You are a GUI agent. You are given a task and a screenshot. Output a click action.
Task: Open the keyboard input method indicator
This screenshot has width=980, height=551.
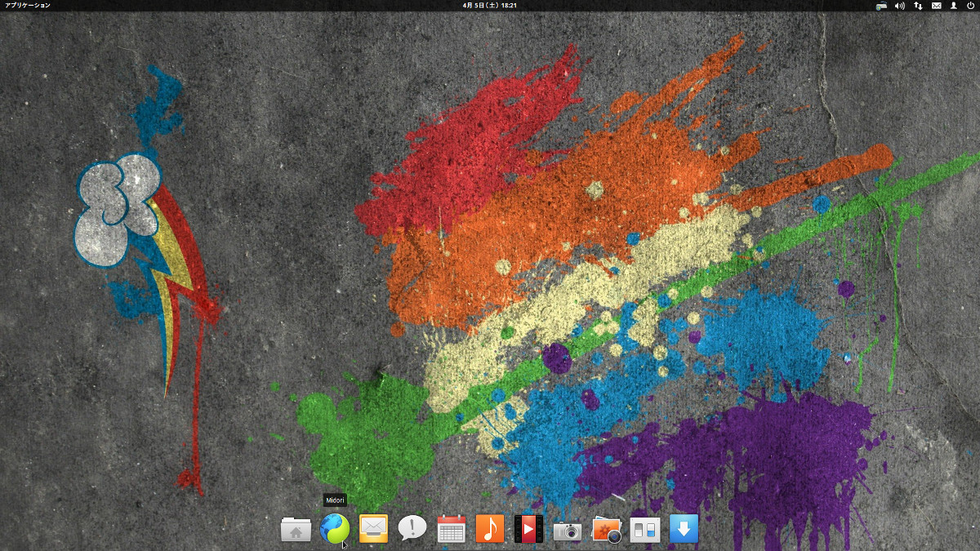882,5
